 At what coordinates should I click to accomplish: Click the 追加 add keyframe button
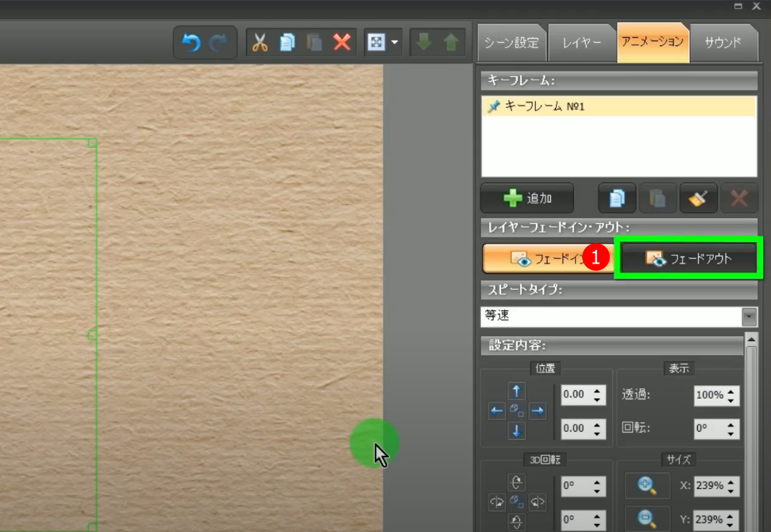click(526, 199)
